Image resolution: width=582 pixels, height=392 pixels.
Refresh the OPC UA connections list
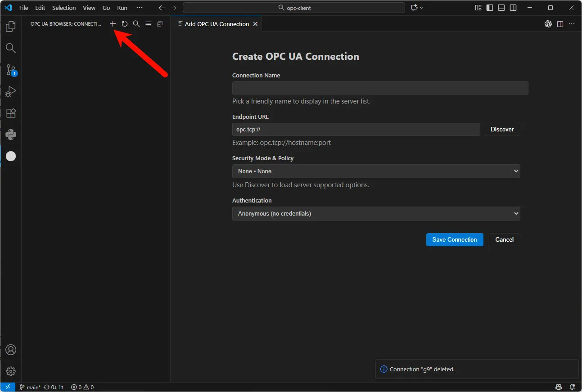[125, 24]
